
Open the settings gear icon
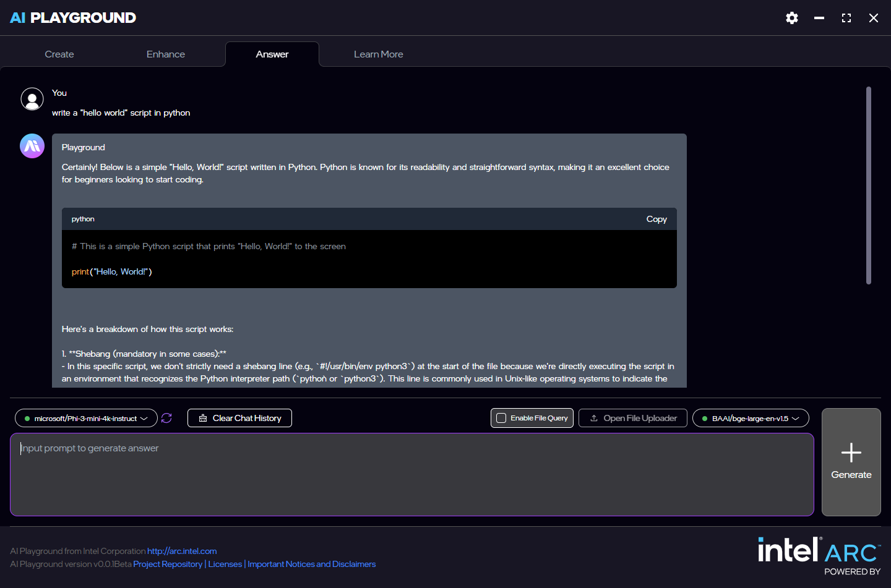coord(791,18)
